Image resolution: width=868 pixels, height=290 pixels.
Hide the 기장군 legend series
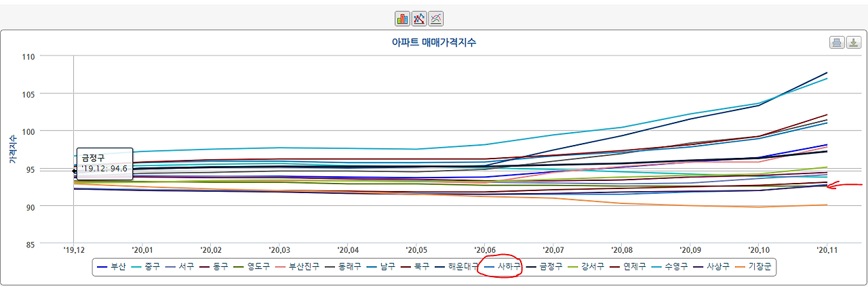(x=752, y=268)
